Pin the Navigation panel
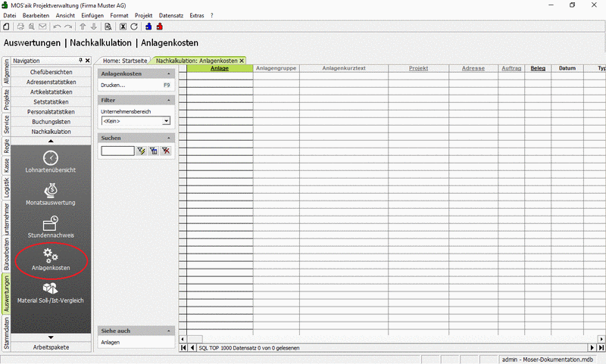 click(81, 61)
